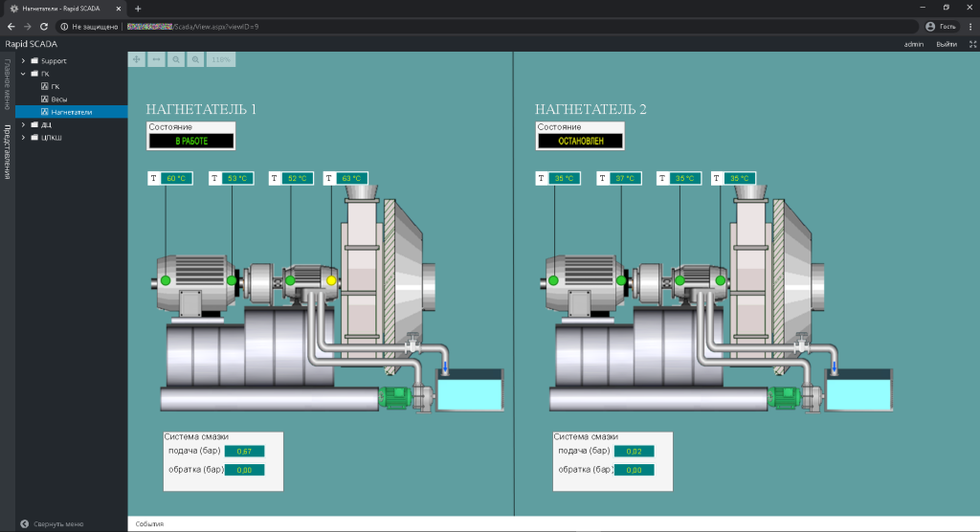Click yellow sensor indicator on Нагнетатель 1
Image resolution: width=980 pixels, height=532 pixels.
click(x=332, y=280)
